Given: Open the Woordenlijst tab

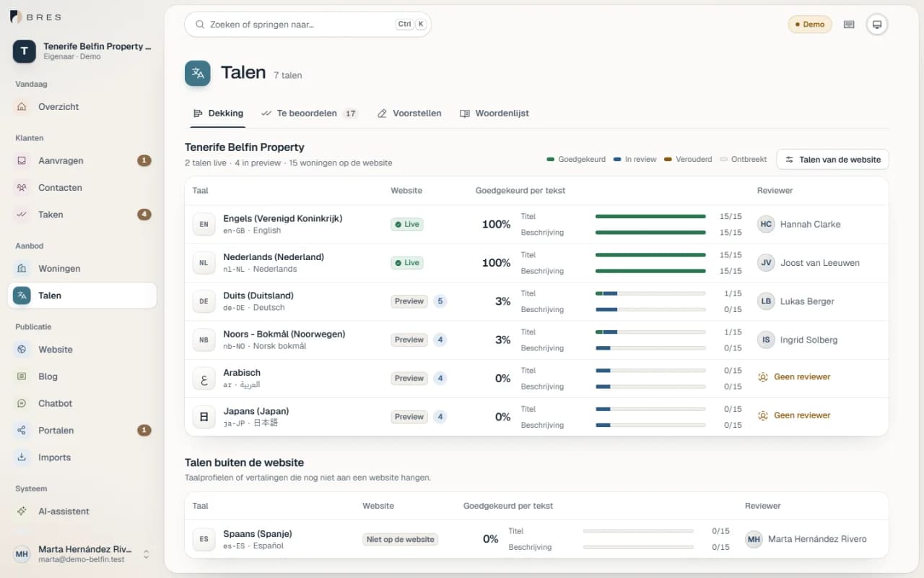Looking at the screenshot, I should coord(494,113).
